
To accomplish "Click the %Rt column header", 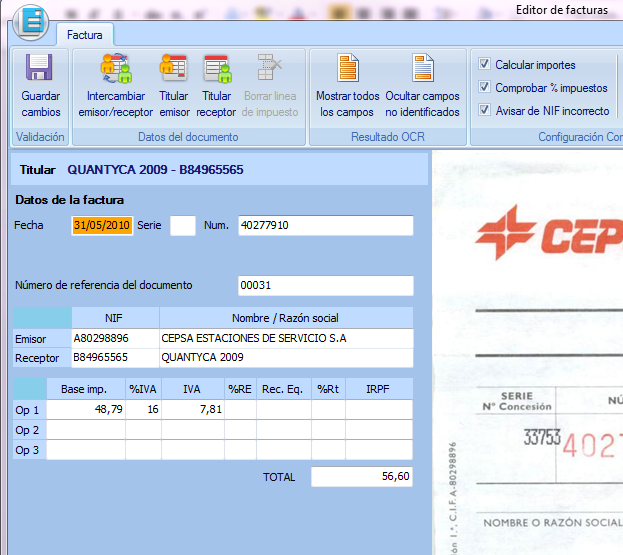I will click(x=329, y=389).
